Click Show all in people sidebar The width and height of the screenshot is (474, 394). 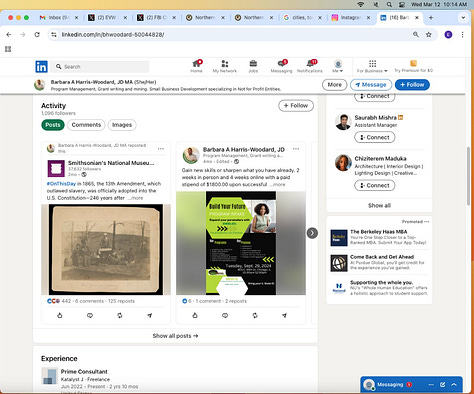379,205
